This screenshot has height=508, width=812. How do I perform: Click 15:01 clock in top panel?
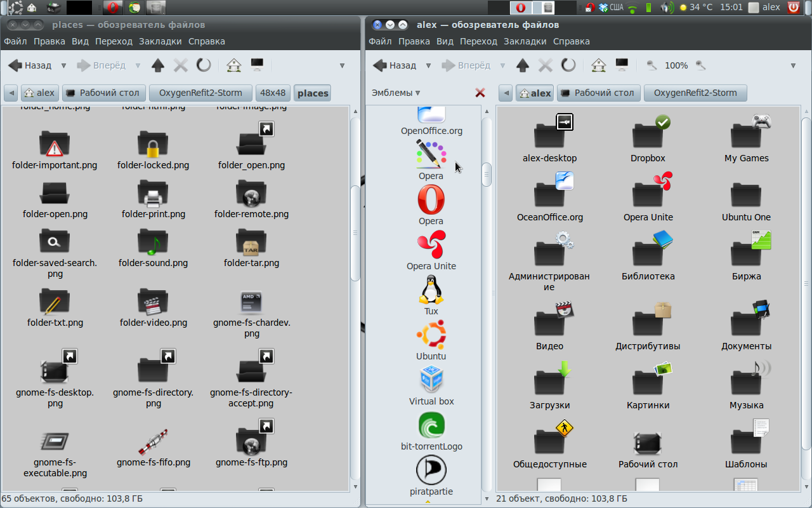731,8
